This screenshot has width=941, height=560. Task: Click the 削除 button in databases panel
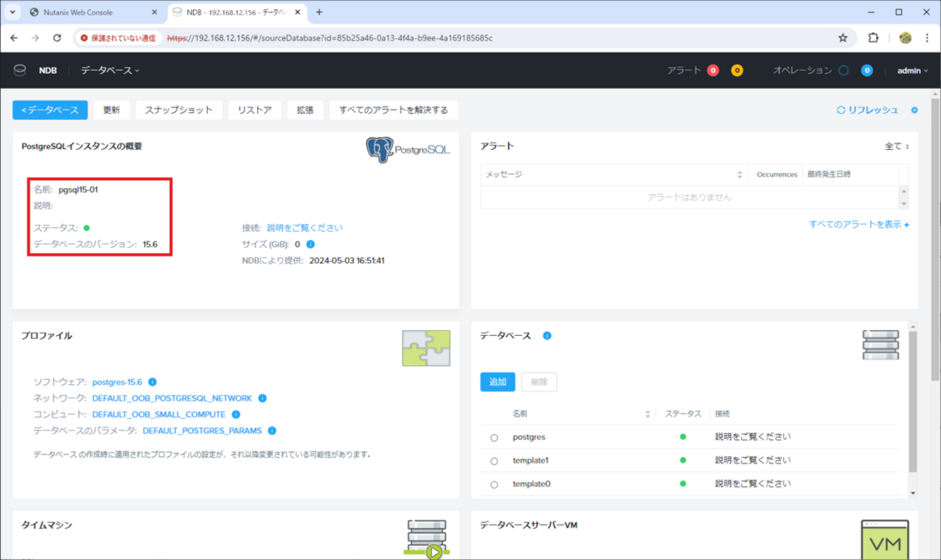[539, 382]
